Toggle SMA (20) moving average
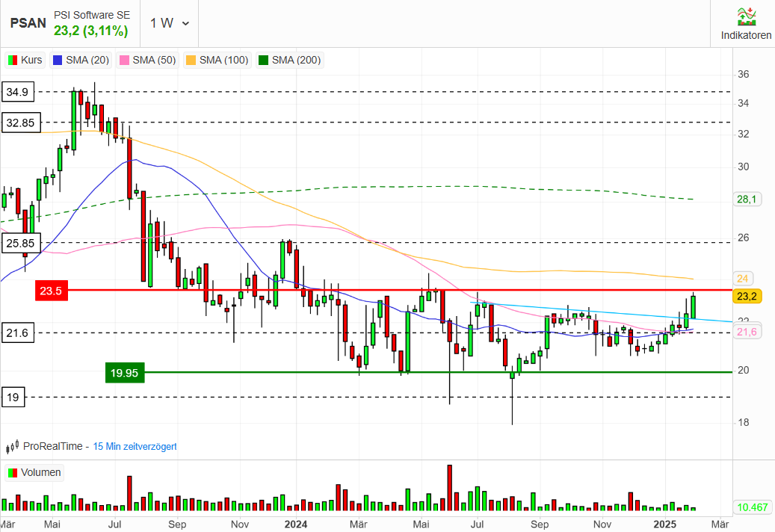The image size is (775, 532). pyautogui.click(x=81, y=60)
